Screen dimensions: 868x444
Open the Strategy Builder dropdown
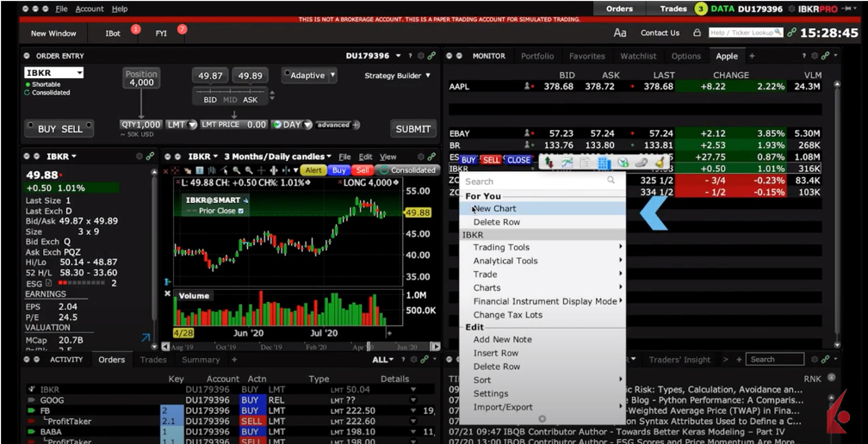[397, 76]
